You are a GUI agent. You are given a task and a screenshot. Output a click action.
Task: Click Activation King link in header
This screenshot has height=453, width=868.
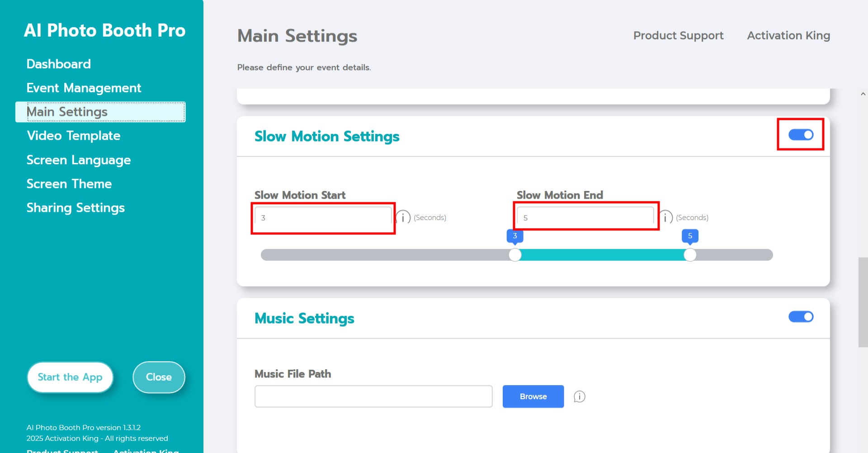(x=788, y=35)
